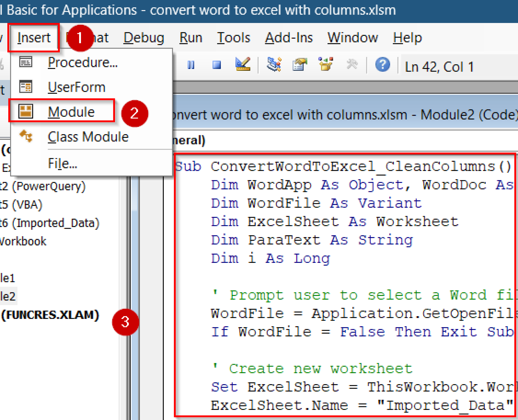Open the Object Browser toolbar icon
The image size is (518, 420).
click(326, 64)
